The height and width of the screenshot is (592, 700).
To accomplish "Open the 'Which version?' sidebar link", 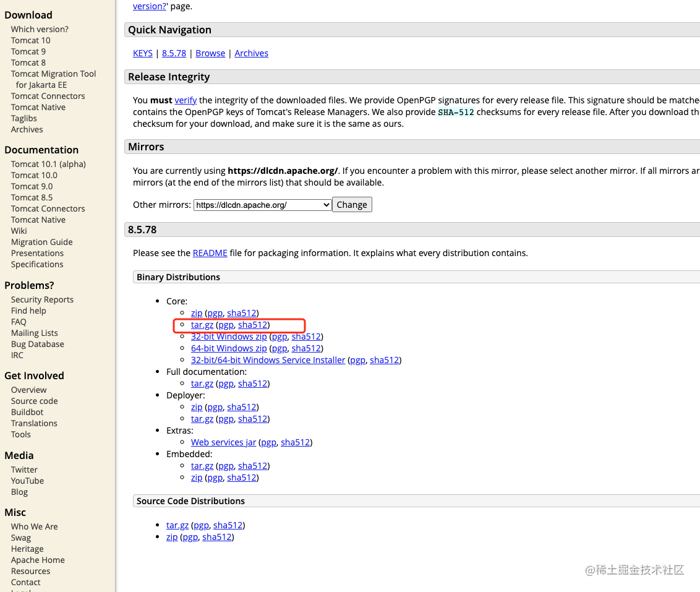I will coord(40,30).
